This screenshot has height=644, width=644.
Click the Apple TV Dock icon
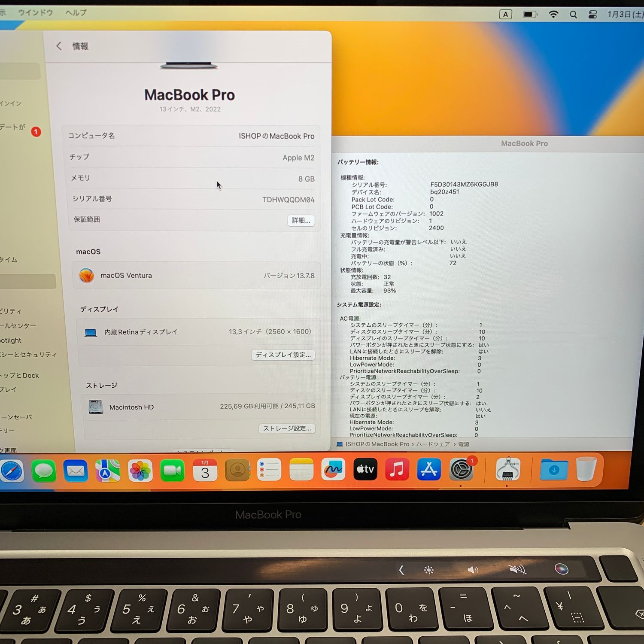(x=365, y=469)
